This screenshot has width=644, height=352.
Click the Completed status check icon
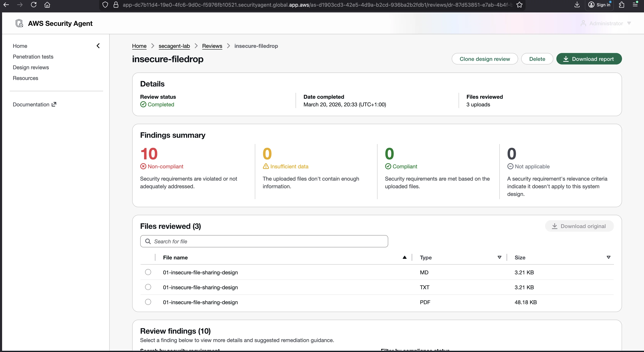pyautogui.click(x=143, y=104)
